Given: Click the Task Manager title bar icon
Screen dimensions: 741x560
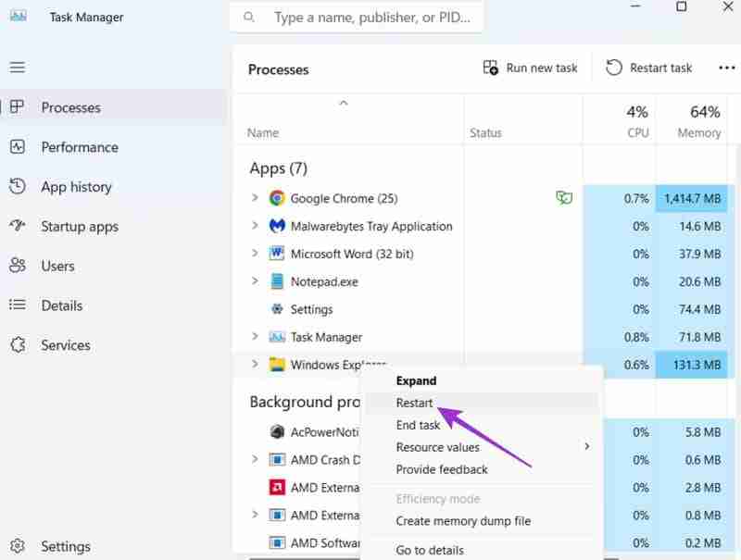Looking at the screenshot, I should pyautogui.click(x=19, y=17).
